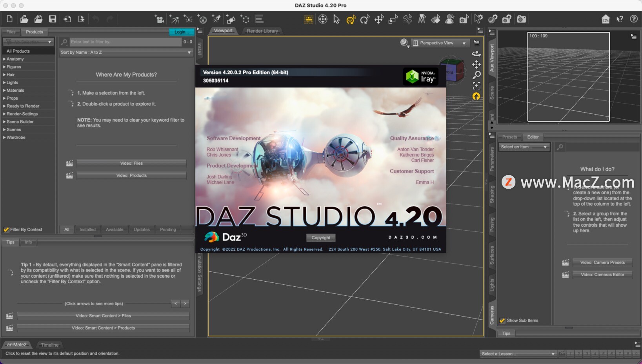Image resolution: width=642 pixels, height=364 pixels.
Task: Open the draw style sphere dropdown
Action: click(404, 43)
